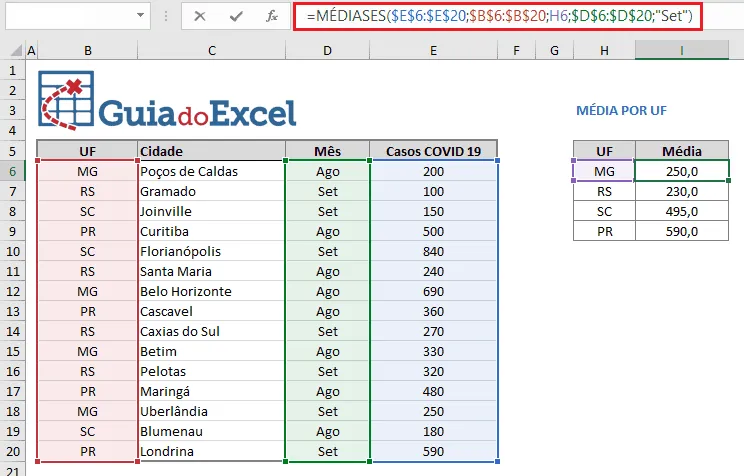The height and width of the screenshot is (476, 744).
Task: Click the 'Casos COVID 19' header cell
Action: [433, 151]
